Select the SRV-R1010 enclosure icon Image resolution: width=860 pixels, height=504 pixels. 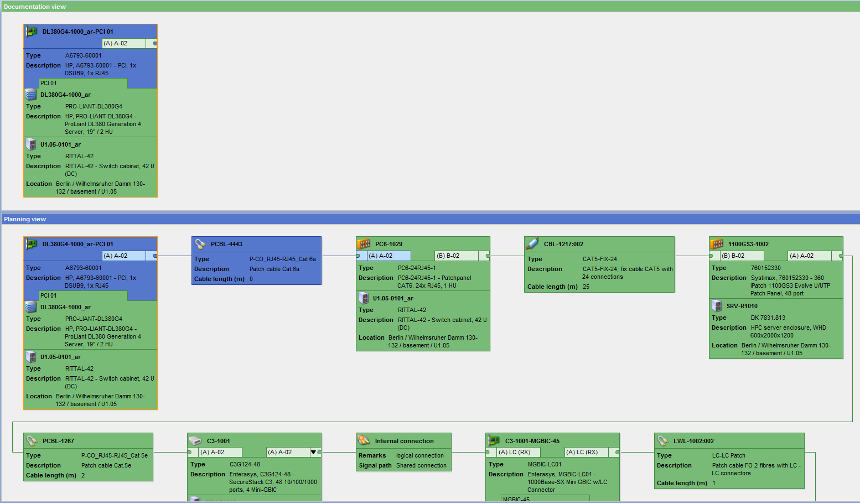pos(717,306)
